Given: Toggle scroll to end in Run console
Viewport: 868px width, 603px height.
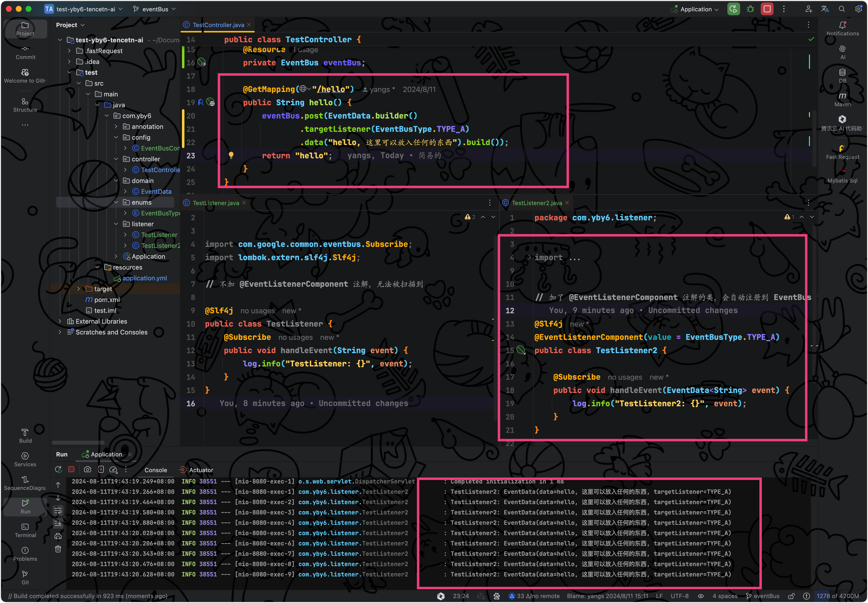Looking at the screenshot, I should (x=58, y=524).
